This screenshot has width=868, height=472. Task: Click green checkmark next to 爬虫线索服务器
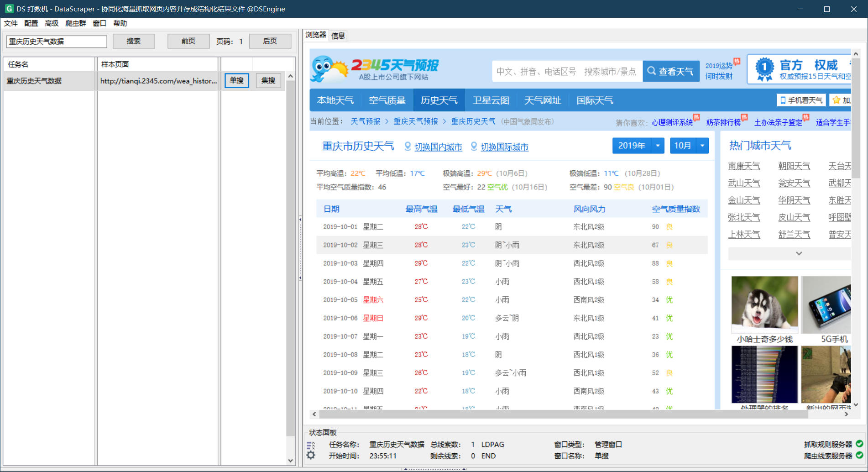[x=860, y=456]
